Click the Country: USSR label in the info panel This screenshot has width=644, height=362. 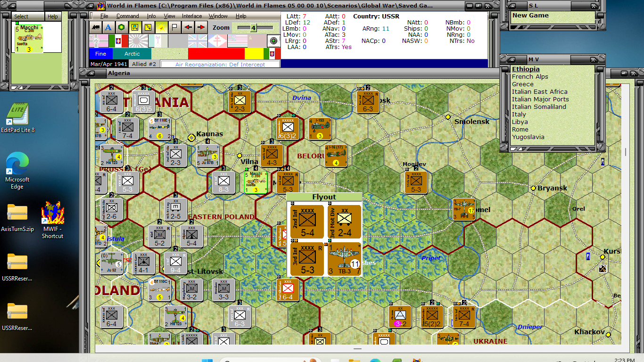(376, 16)
